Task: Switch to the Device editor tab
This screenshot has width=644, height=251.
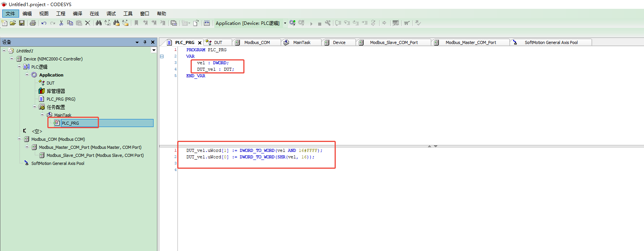Action: click(339, 42)
